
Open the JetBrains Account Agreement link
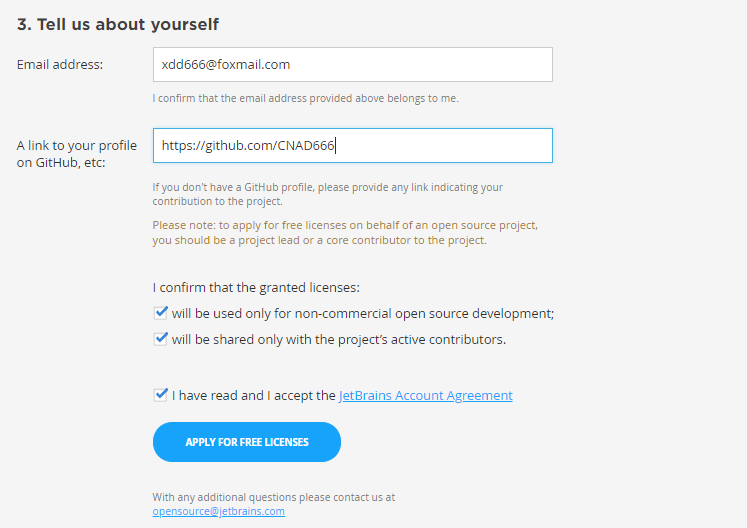point(425,396)
